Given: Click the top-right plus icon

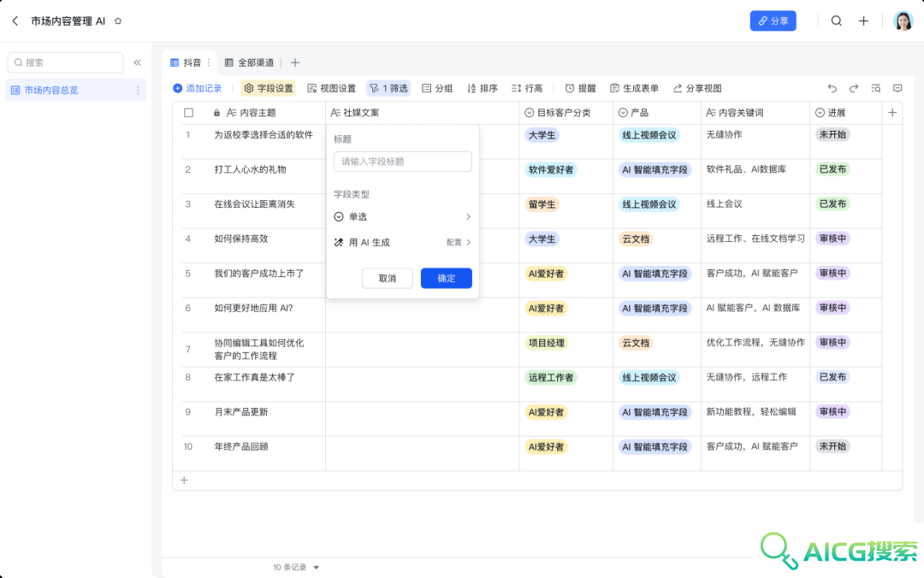Looking at the screenshot, I should (x=863, y=21).
